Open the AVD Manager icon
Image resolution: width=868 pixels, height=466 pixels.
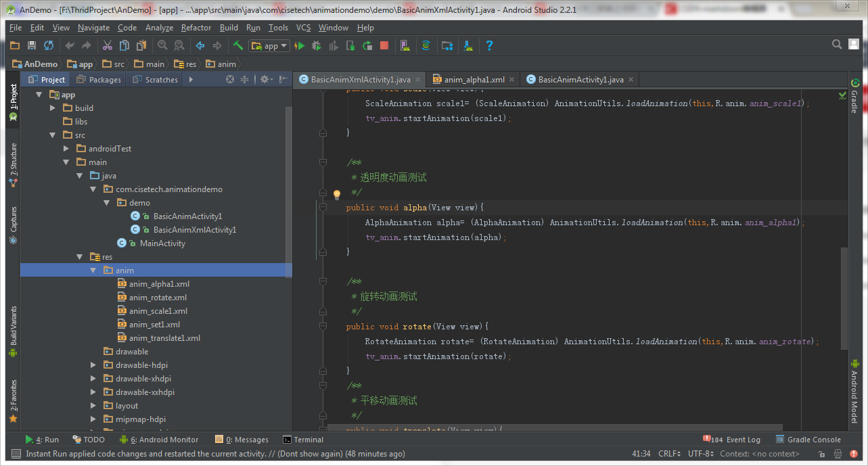tap(405, 45)
